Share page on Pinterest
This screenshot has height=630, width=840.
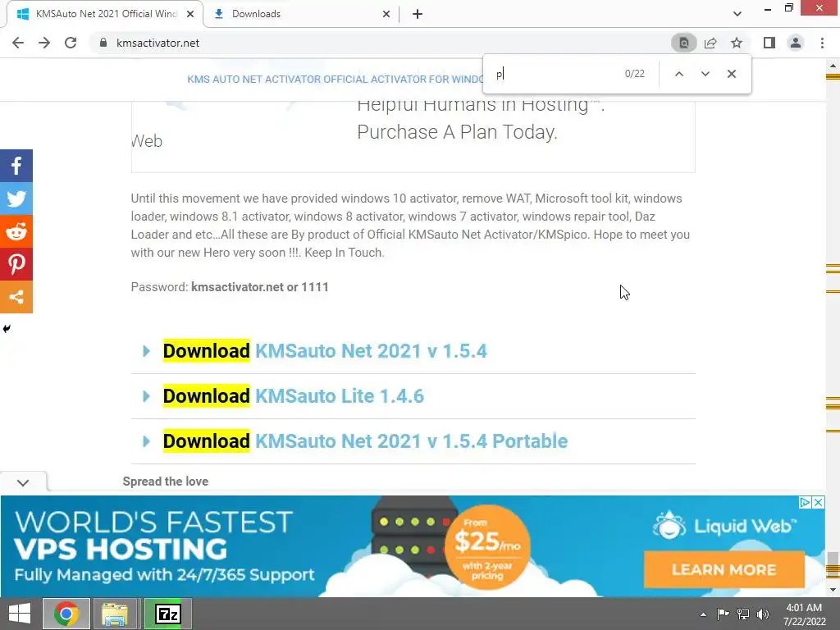[16, 263]
